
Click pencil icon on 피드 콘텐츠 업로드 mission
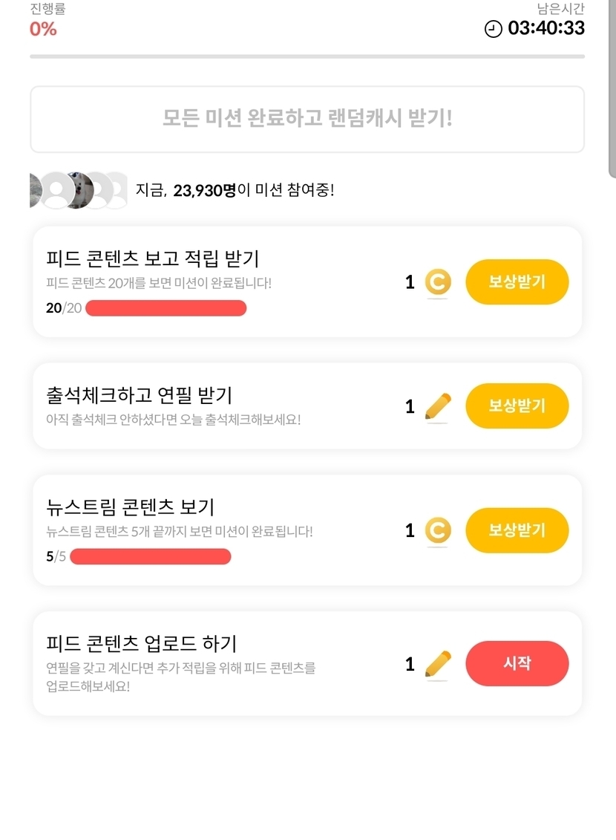(x=438, y=663)
